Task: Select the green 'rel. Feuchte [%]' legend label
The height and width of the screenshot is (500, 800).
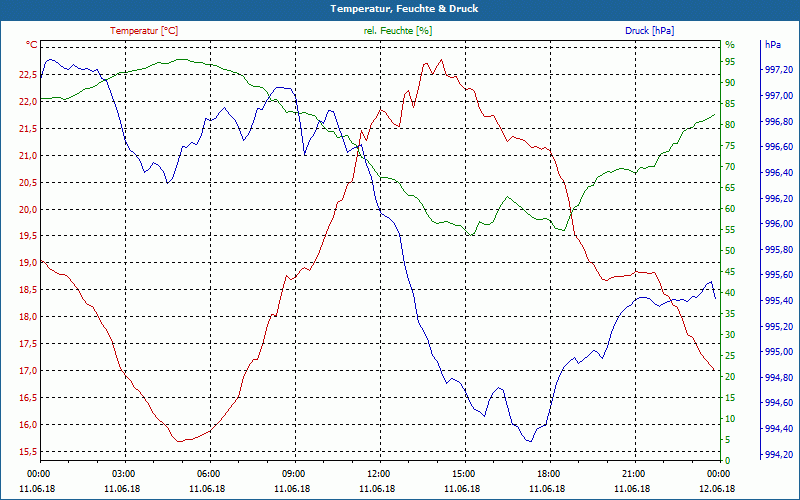Action: [398, 31]
